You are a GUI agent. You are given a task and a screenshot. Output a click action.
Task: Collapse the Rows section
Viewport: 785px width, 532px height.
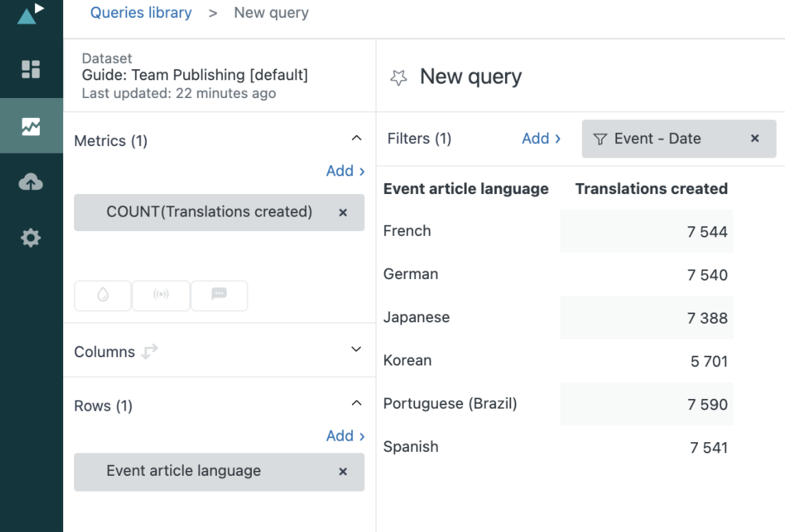tap(356, 403)
